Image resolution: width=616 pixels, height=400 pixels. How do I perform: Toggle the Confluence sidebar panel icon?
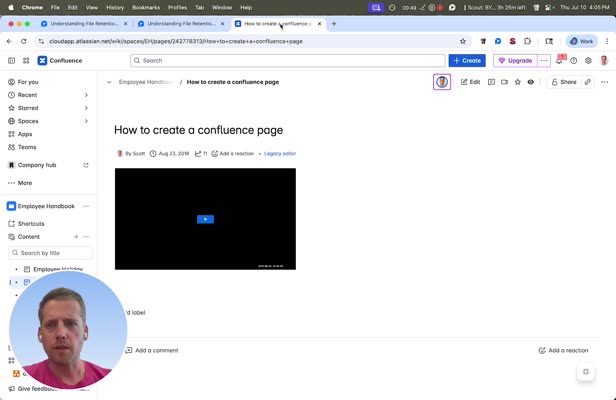[x=11, y=61]
